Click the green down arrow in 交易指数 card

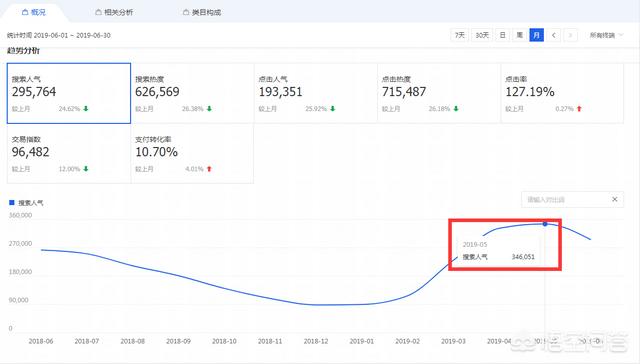(86, 169)
